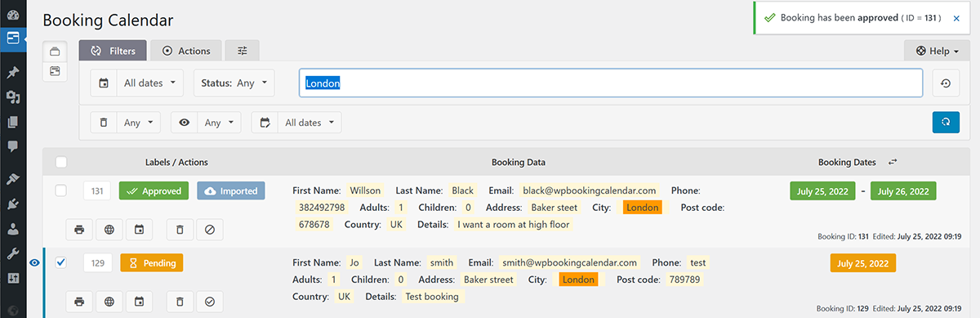Open the Help dropdown menu
This screenshot has width=980, height=318.
point(937,51)
